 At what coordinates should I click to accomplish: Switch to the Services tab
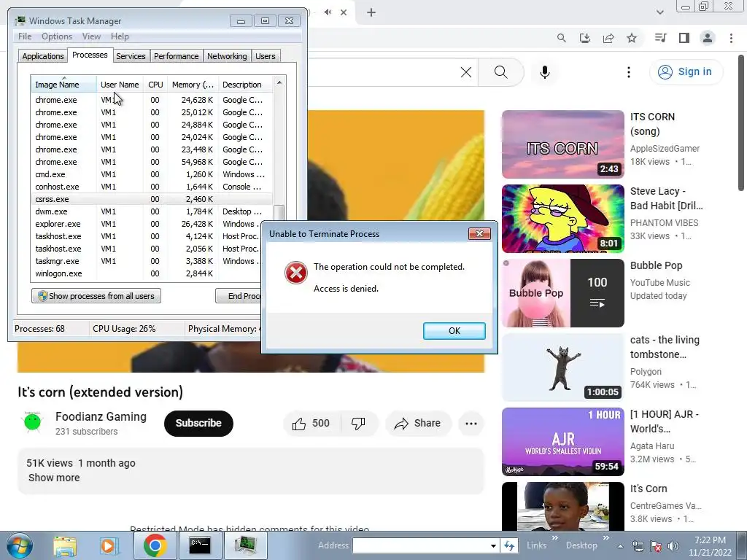(x=131, y=56)
